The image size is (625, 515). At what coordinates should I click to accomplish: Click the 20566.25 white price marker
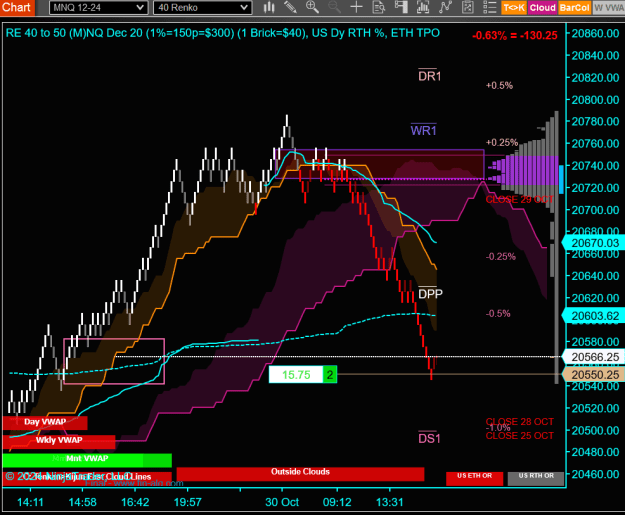click(x=595, y=357)
